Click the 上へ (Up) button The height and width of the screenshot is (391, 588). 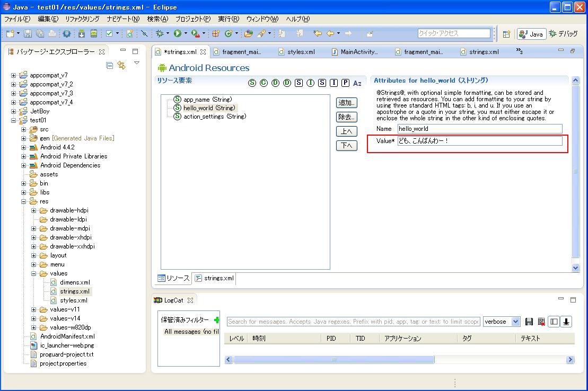[x=347, y=131]
